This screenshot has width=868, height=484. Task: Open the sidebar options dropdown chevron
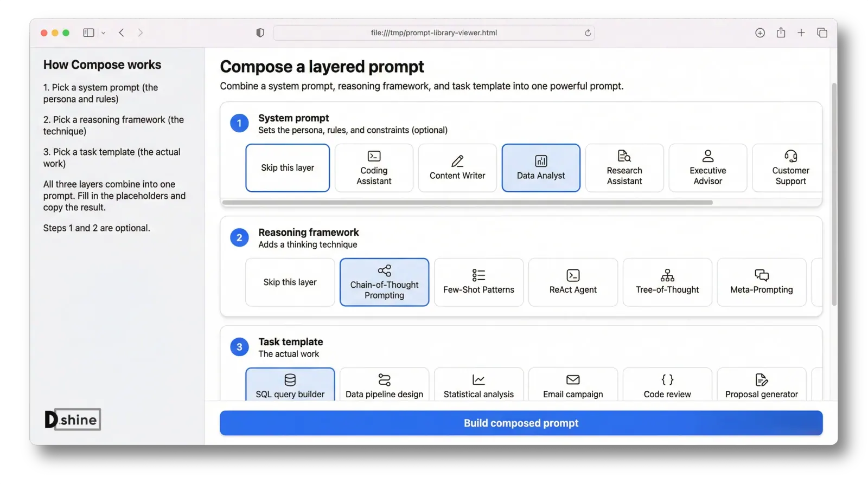pos(103,33)
